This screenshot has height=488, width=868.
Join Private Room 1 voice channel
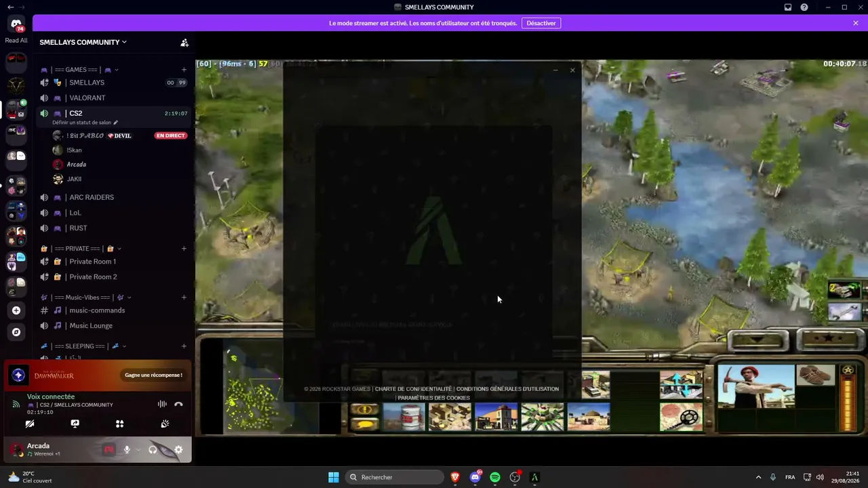pyautogui.click(x=114, y=262)
